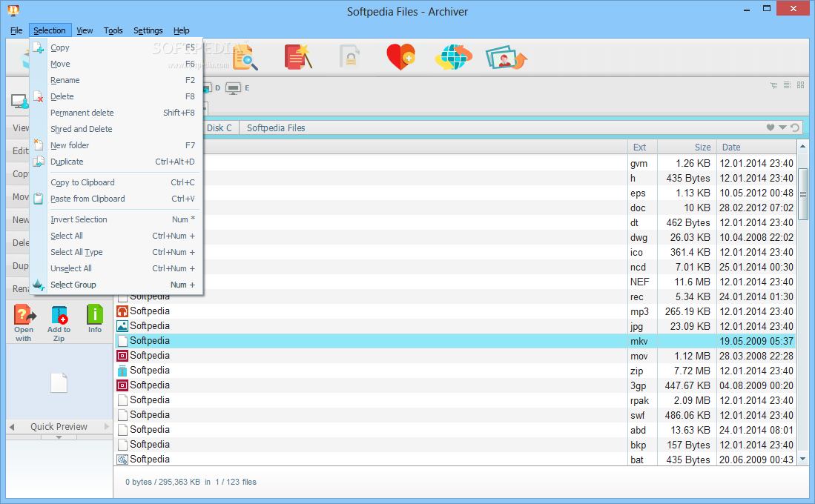This screenshot has height=504, width=815.
Task: Refresh the folder with the circular arrow icon
Action: [x=795, y=127]
